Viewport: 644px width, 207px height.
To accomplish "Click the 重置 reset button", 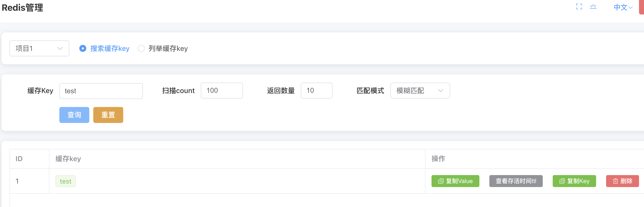I will (x=108, y=115).
